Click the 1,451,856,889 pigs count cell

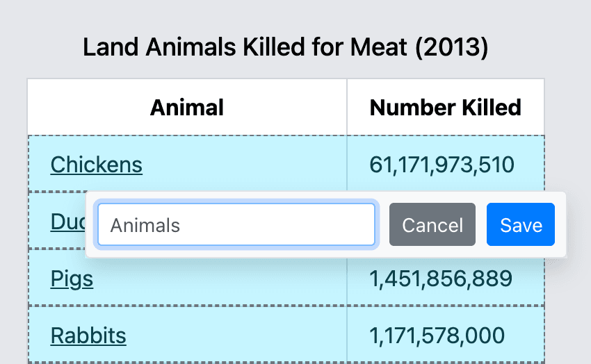442,279
